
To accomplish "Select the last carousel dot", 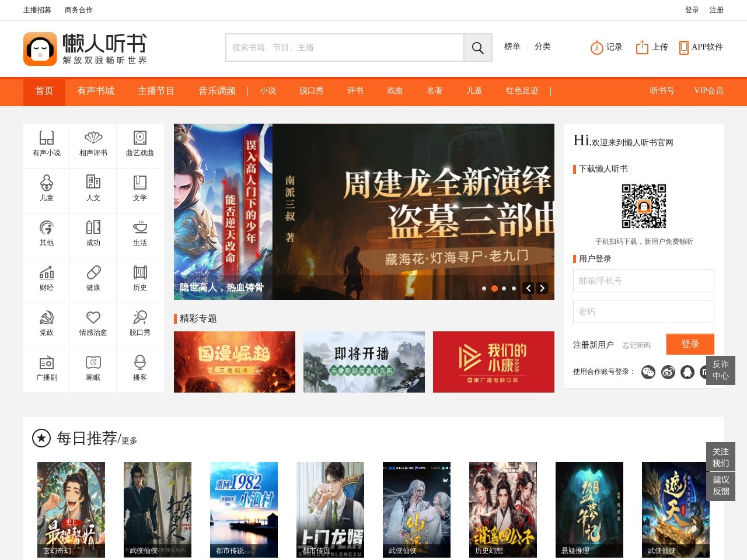I will (x=514, y=288).
